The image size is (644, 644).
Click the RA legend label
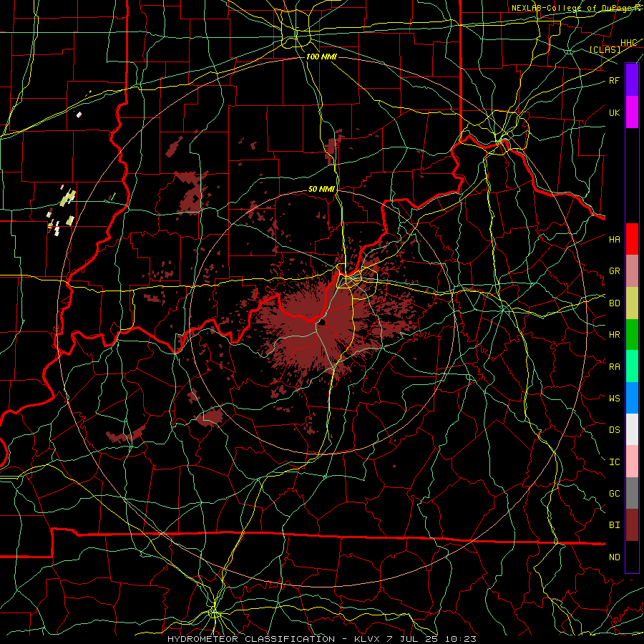point(614,366)
